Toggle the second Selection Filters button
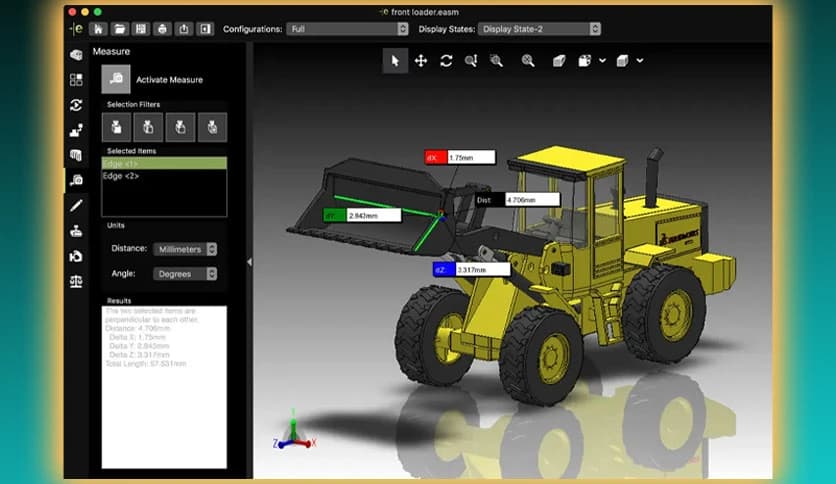This screenshot has width=836, height=484. click(148, 127)
